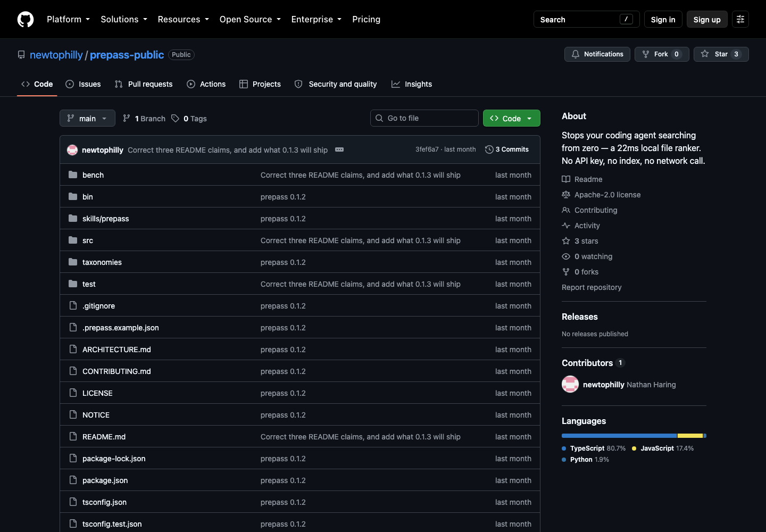
Task: Click the search magnifier in Go to file
Action: point(379,118)
